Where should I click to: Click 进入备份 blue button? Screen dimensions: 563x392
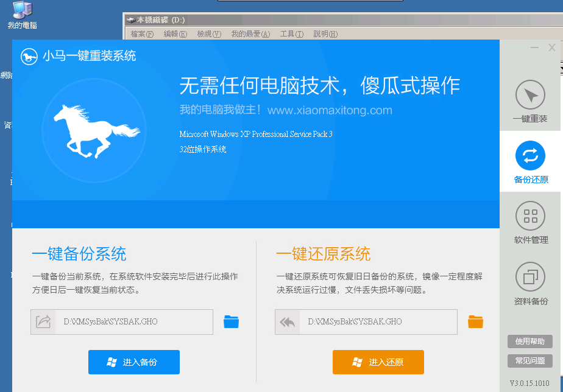(134, 362)
